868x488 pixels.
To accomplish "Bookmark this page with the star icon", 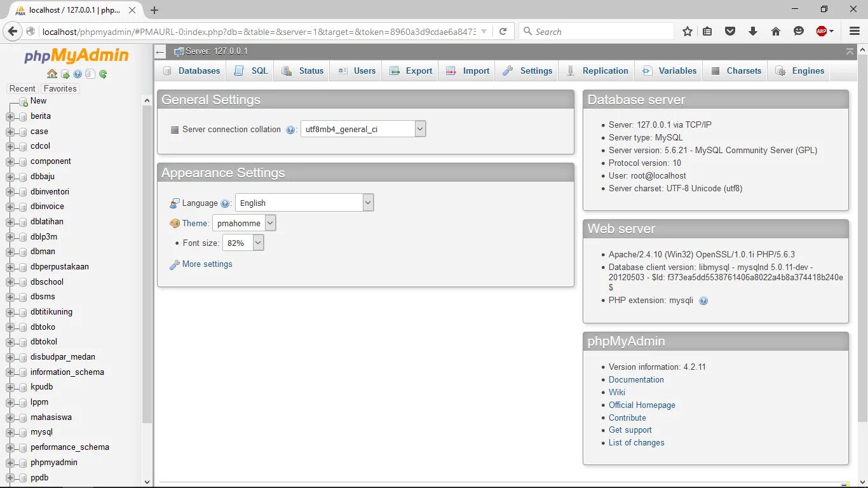I will [688, 31].
